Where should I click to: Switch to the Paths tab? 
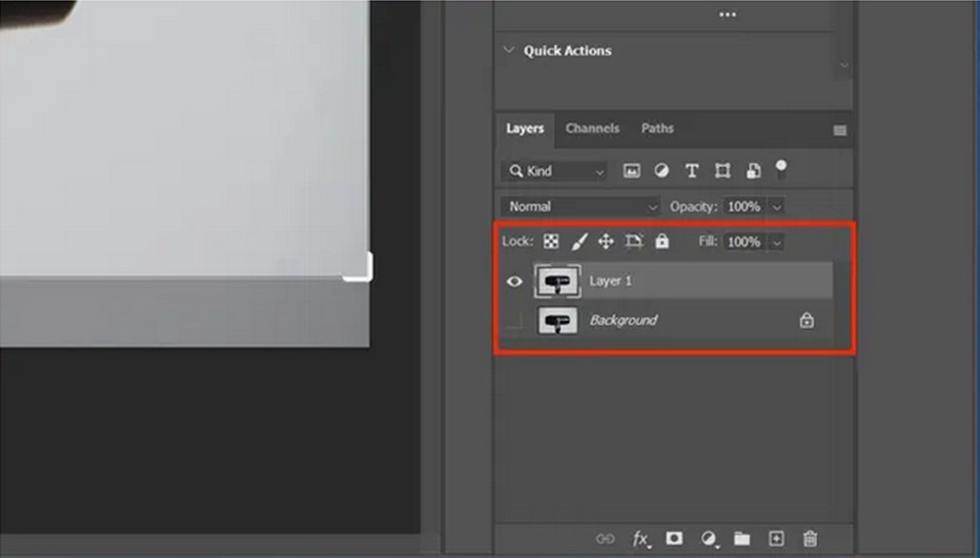(658, 128)
